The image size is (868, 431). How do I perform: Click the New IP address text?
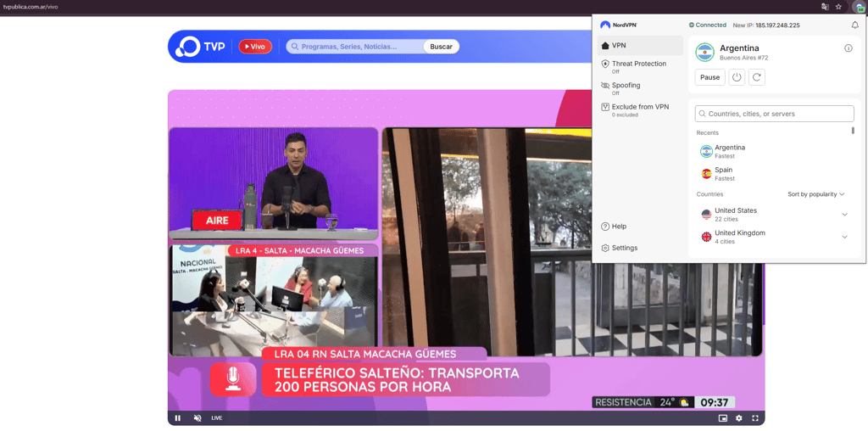click(766, 25)
